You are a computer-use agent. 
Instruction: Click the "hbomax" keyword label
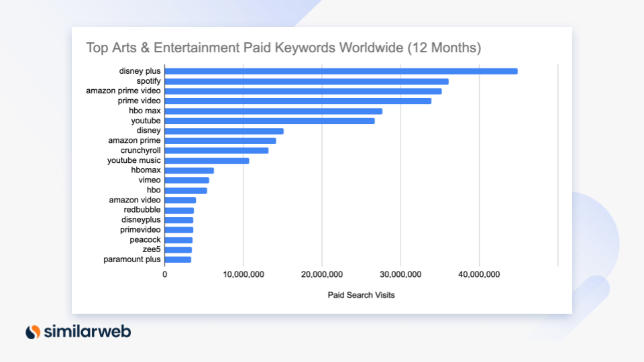(146, 170)
